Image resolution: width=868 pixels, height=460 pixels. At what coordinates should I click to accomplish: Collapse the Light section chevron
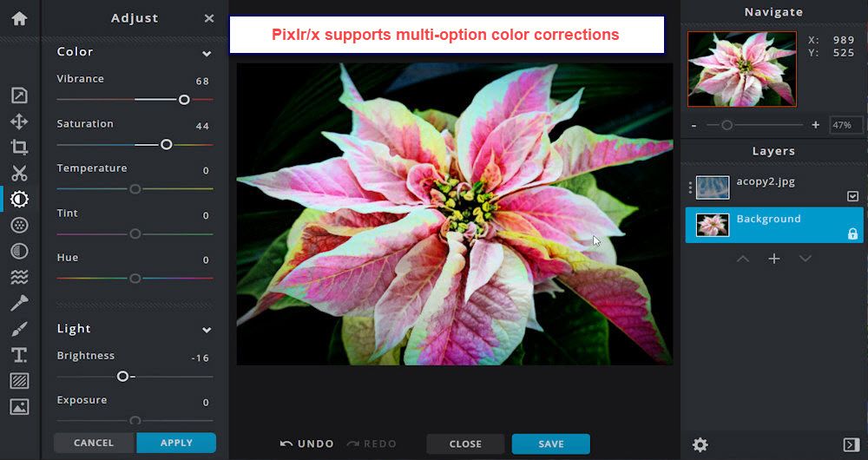coord(207,330)
